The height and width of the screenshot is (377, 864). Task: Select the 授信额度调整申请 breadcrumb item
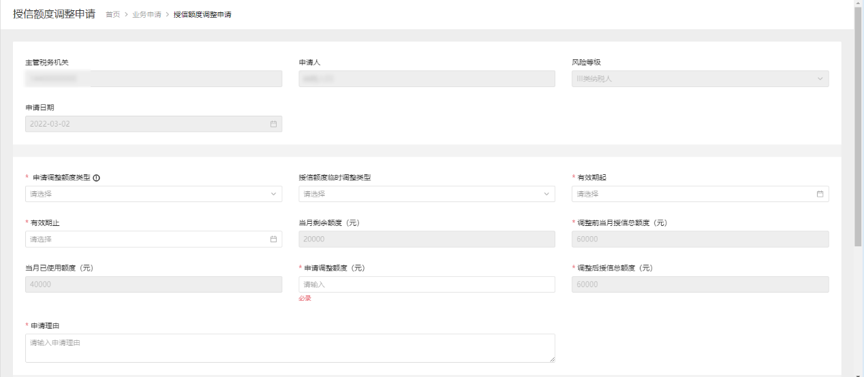202,15
